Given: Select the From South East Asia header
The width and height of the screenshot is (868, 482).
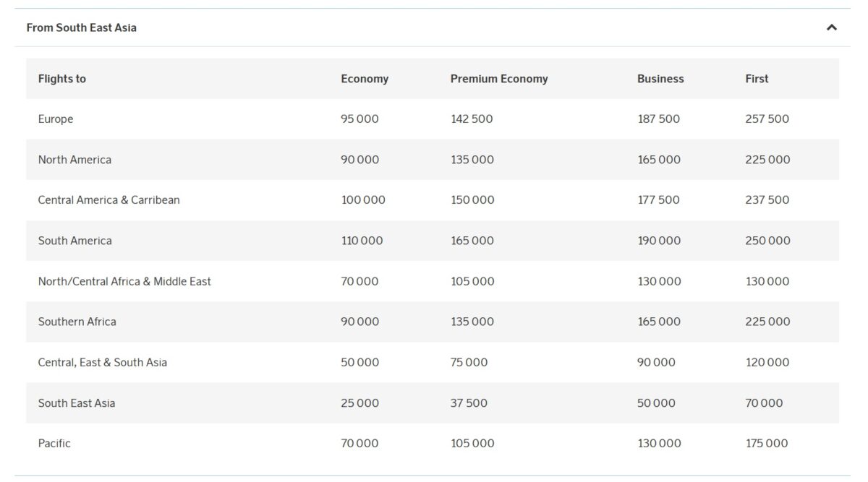Looking at the screenshot, I should (x=80, y=27).
